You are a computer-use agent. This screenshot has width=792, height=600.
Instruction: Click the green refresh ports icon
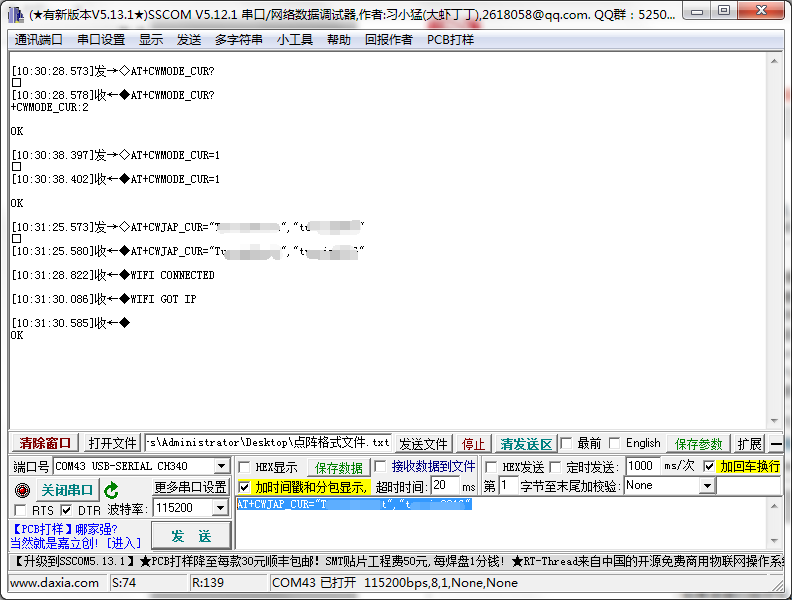pos(112,490)
